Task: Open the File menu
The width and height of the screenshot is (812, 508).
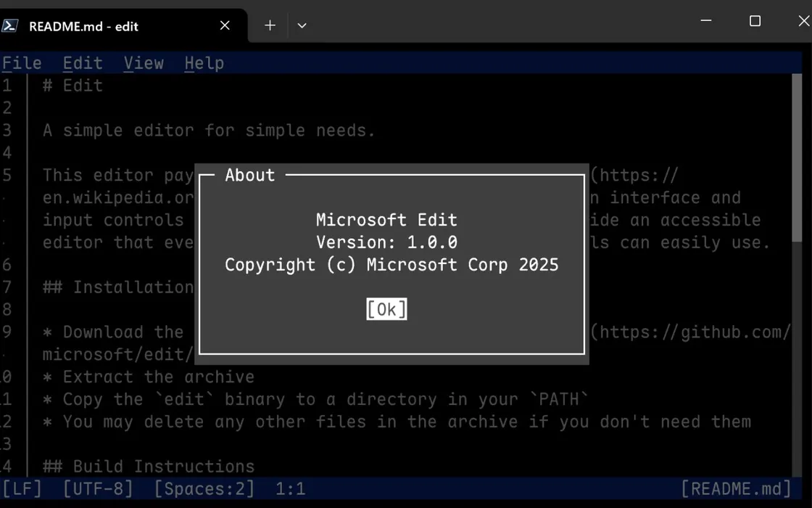Action: click(22, 63)
